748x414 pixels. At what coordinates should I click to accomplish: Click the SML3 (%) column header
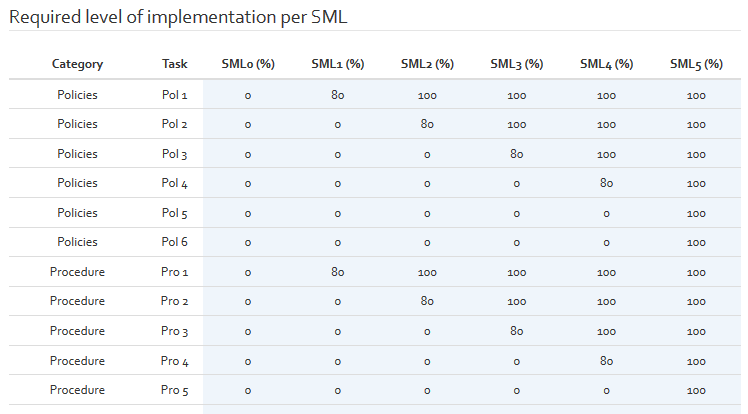click(517, 64)
